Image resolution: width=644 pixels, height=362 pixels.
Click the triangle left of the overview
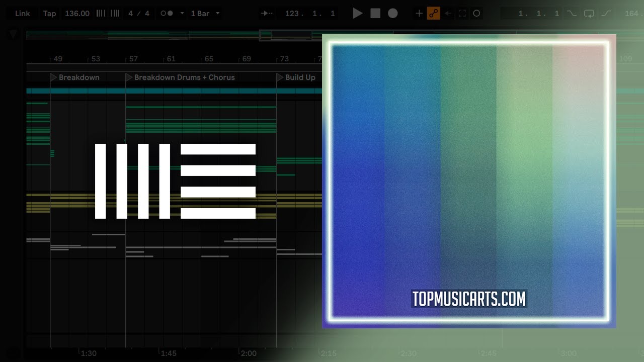pyautogui.click(x=14, y=35)
